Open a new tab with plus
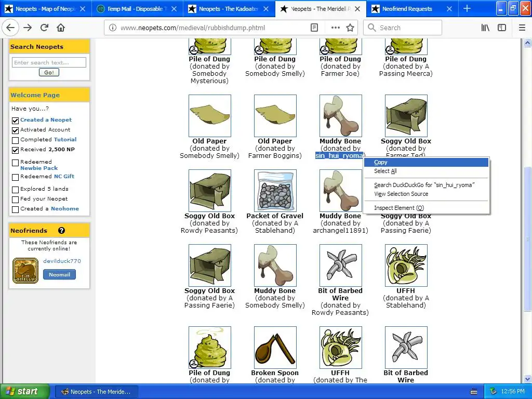 tap(467, 9)
